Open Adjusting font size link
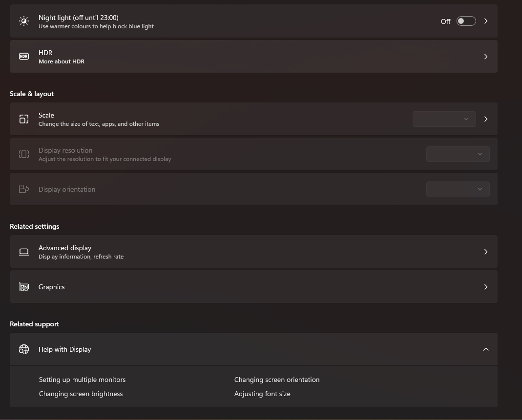 pos(262,394)
